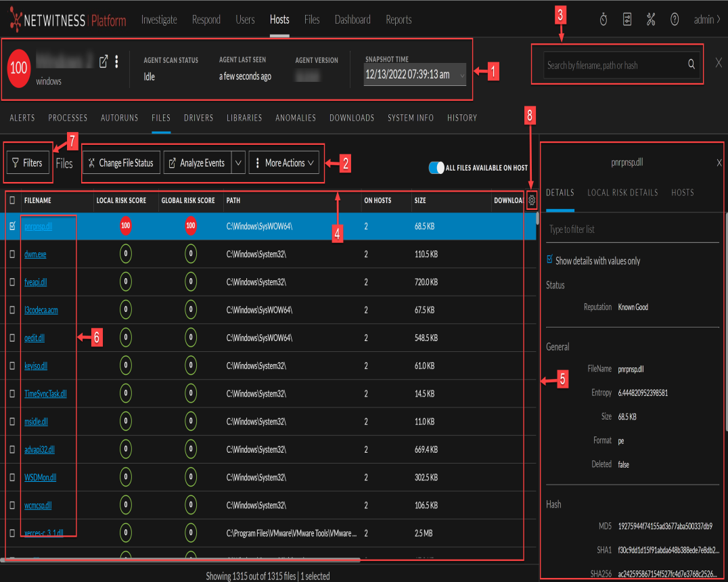The width and height of the screenshot is (728, 582).
Task: Expand the More Actions dropdown
Action: (284, 162)
